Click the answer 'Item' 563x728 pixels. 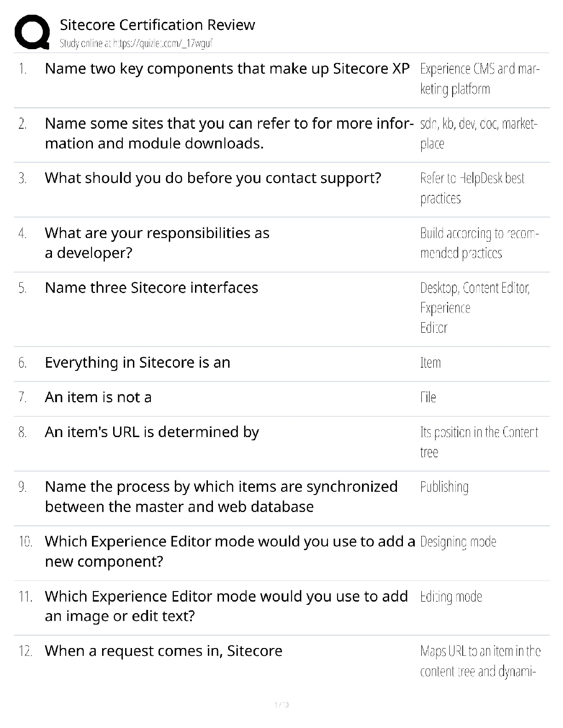[x=431, y=363]
